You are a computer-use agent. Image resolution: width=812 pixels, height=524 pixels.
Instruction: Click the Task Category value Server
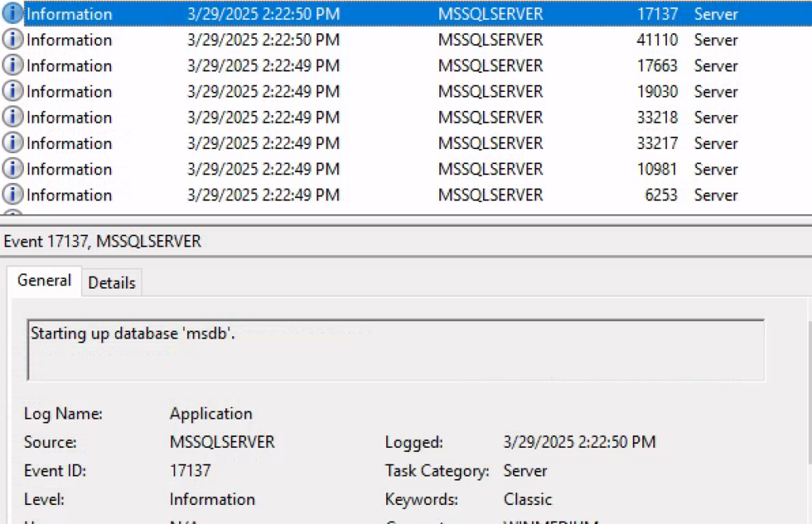point(525,471)
